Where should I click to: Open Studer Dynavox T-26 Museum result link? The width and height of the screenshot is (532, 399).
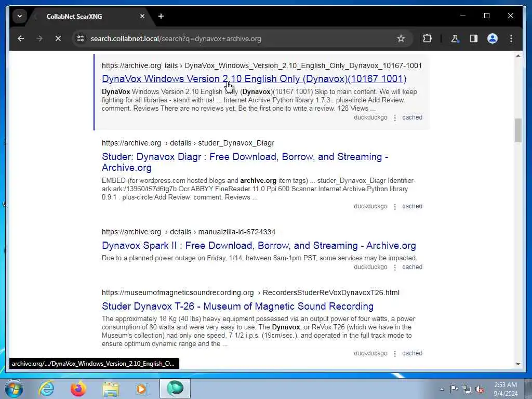[x=237, y=306]
